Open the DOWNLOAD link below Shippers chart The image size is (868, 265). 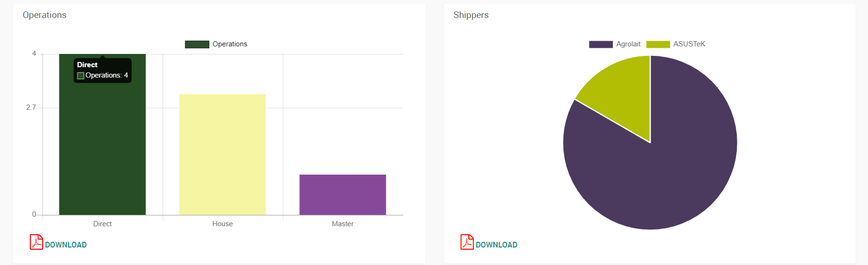496,245
